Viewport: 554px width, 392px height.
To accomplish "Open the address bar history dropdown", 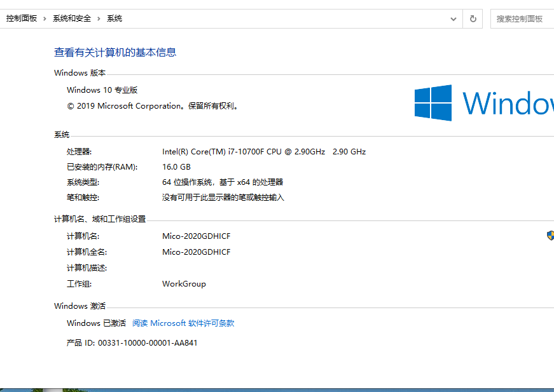I will pos(454,19).
